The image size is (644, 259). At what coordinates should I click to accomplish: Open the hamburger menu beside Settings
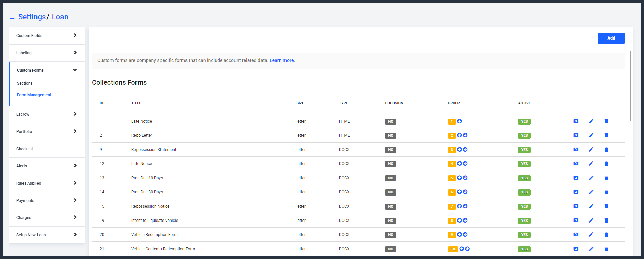tap(12, 17)
